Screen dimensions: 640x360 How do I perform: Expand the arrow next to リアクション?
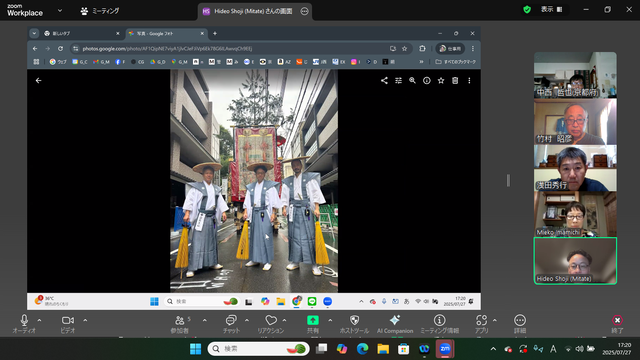click(x=284, y=320)
